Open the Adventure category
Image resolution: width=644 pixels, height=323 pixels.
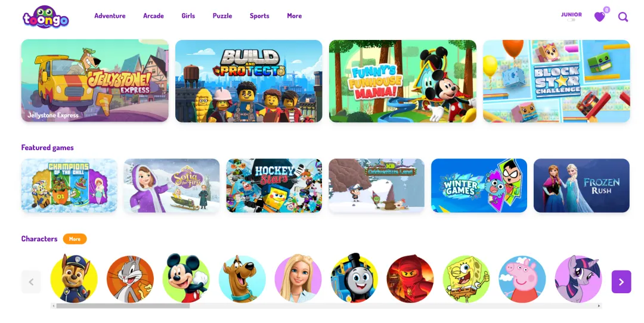[x=110, y=15]
